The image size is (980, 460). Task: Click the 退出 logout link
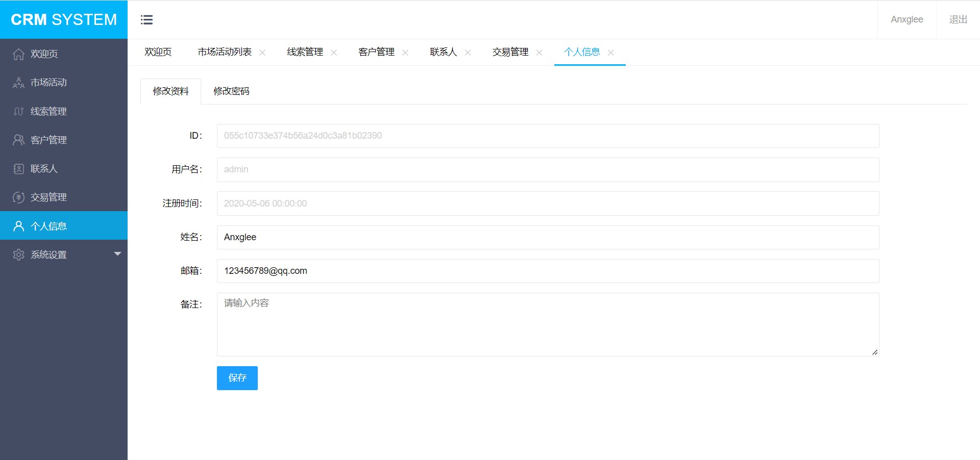tap(958, 19)
